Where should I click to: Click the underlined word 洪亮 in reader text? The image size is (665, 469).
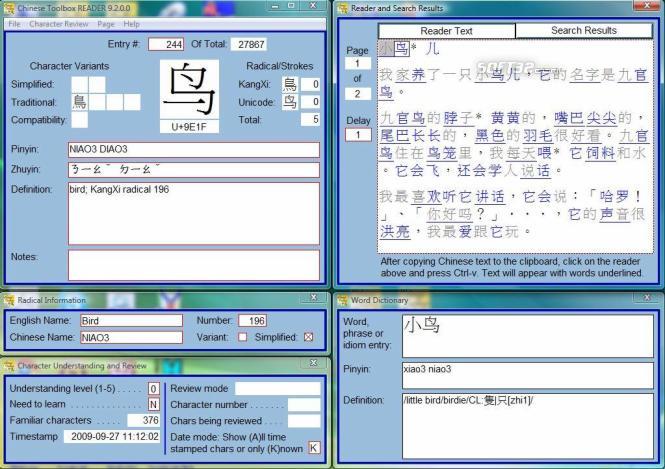pos(395,232)
